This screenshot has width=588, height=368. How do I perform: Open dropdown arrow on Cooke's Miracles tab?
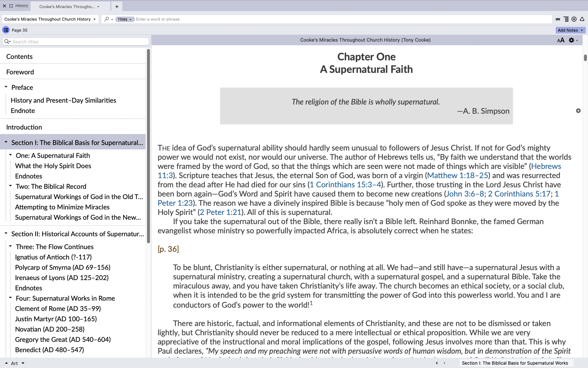coord(98,7)
